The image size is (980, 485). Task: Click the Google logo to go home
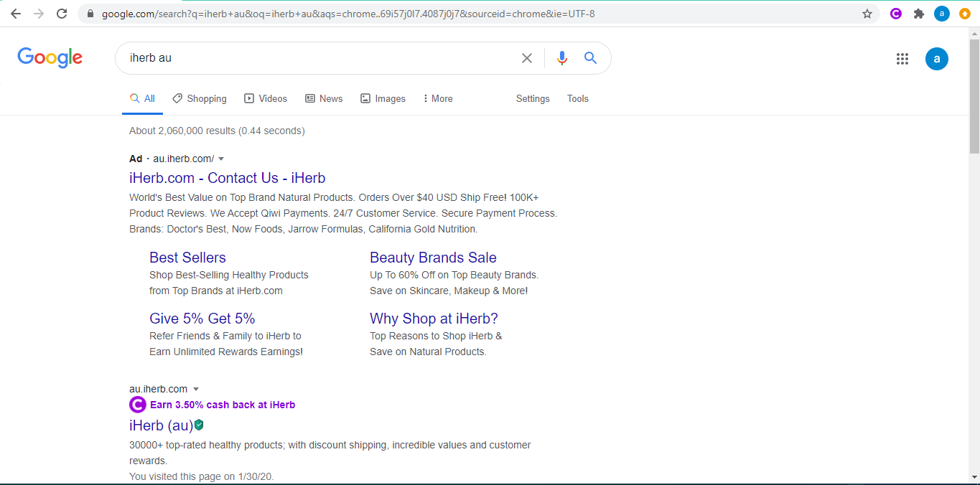coord(50,57)
